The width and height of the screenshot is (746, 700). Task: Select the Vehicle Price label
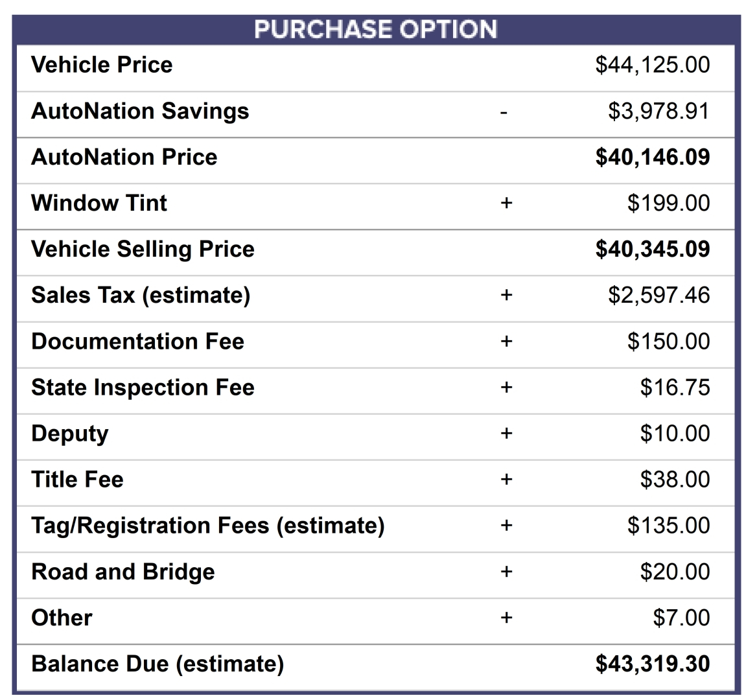(x=102, y=65)
